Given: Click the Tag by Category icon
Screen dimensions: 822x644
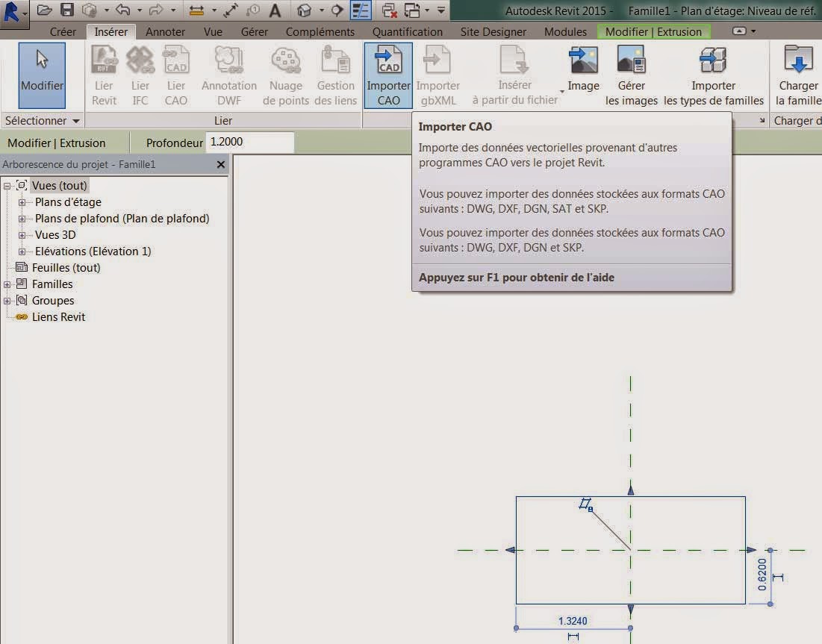Looking at the screenshot, I should [253, 10].
